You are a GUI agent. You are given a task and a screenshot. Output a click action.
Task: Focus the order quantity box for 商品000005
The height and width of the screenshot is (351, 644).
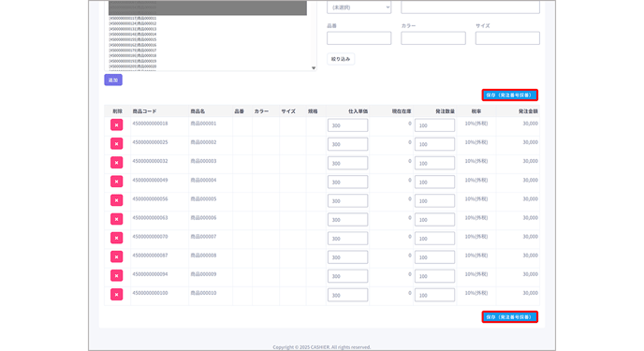point(434,200)
